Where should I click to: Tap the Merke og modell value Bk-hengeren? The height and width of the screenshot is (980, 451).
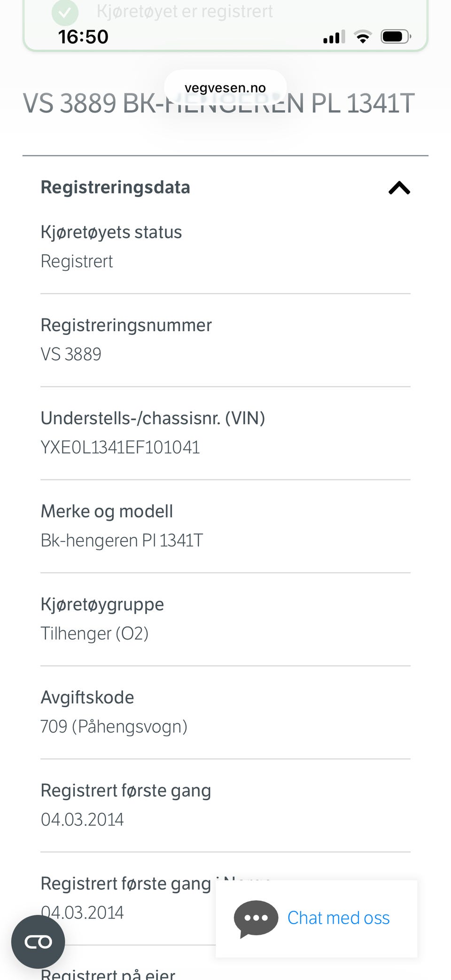click(x=122, y=540)
